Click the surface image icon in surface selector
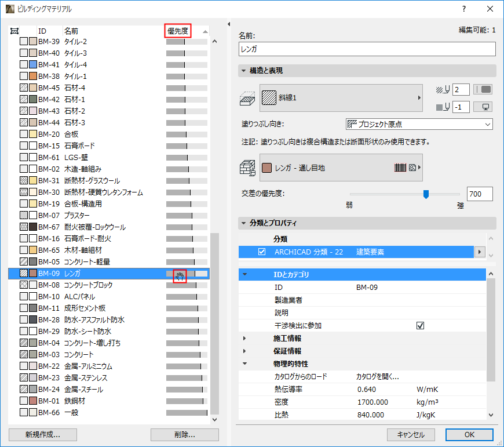Viewport: 504px width, 447px height. click(x=412, y=168)
